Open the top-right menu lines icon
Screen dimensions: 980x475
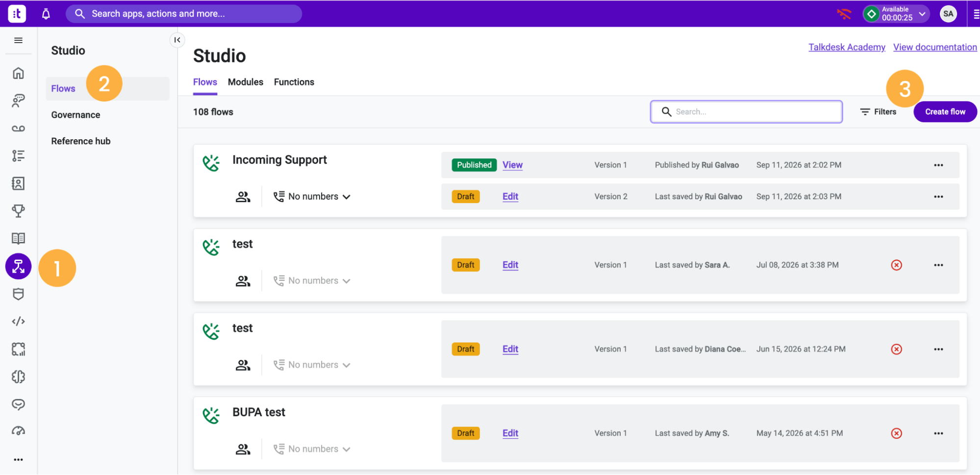[976, 14]
